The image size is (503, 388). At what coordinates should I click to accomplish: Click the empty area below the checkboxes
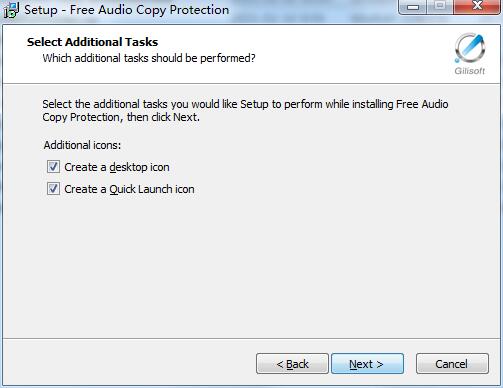(251, 267)
